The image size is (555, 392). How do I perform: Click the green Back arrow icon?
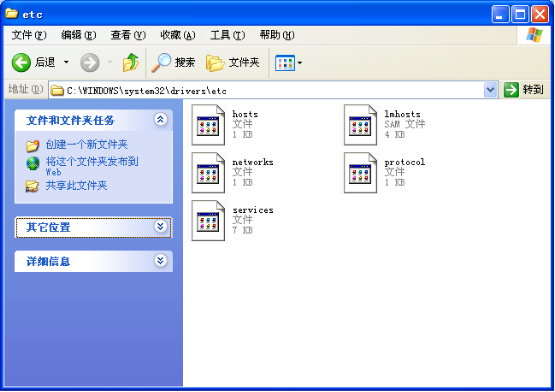pos(21,63)
